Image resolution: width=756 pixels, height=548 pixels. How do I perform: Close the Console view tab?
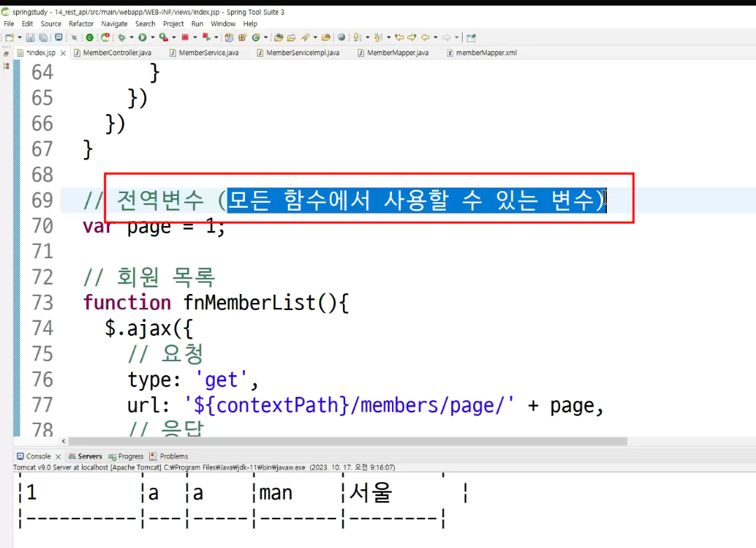[58, 456]
